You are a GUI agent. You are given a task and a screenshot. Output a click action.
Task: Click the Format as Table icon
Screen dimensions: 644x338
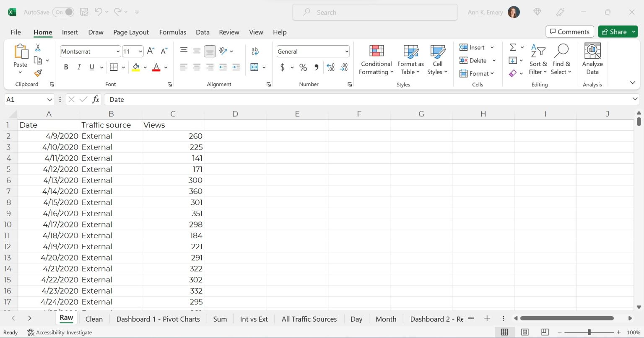point(410,59)
